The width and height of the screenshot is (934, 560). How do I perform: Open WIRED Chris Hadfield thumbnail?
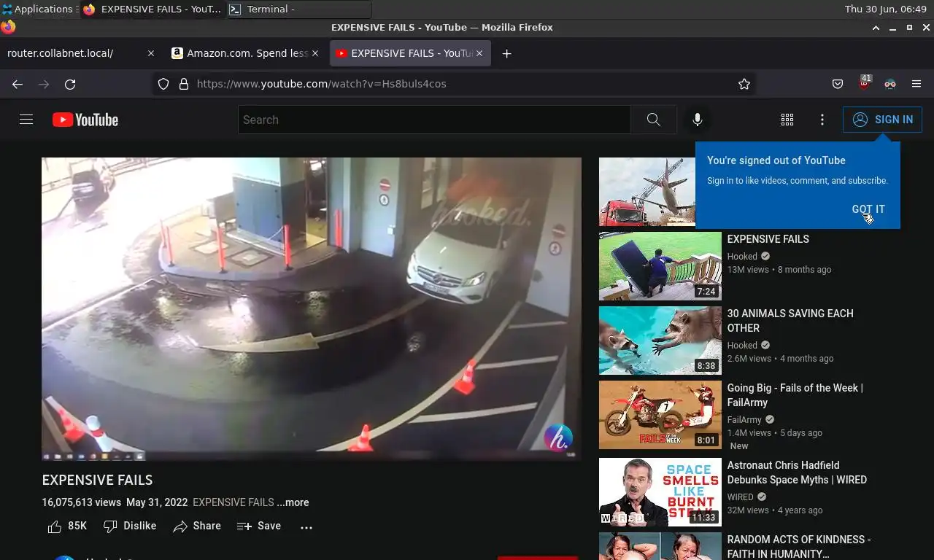click(660, 492)
